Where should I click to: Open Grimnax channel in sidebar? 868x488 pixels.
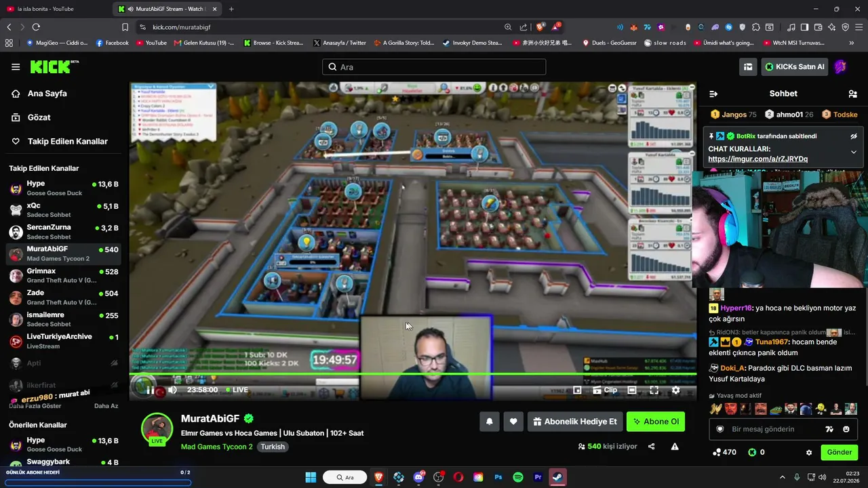[65, 276]
